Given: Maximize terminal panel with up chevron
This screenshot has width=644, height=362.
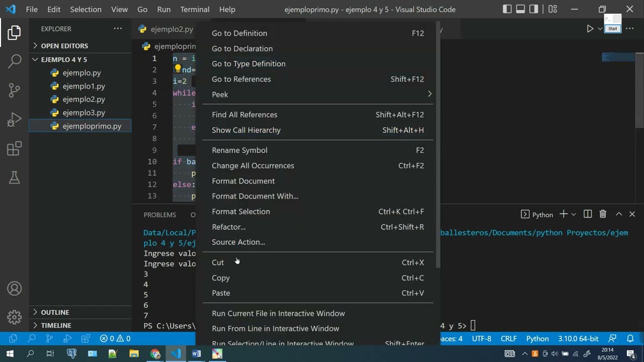Looking at the screenshot, I should [619, 214].
